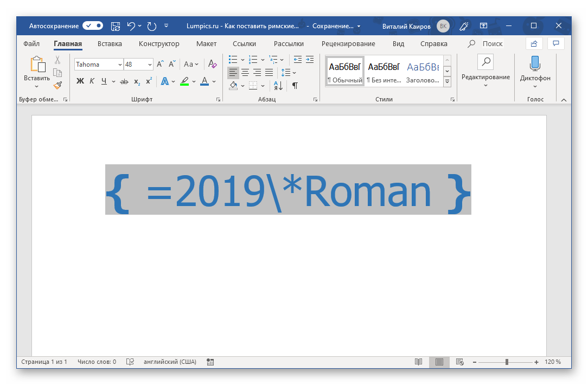This screenshot has height=385, width=588.
Task: Select the Format Painter brush
Action: click(x=57, y=86)
